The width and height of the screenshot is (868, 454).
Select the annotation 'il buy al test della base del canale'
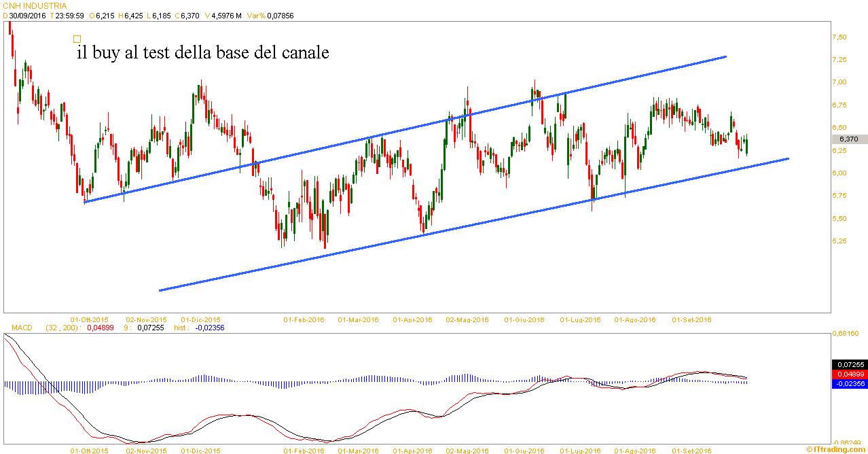coord(203,52)
